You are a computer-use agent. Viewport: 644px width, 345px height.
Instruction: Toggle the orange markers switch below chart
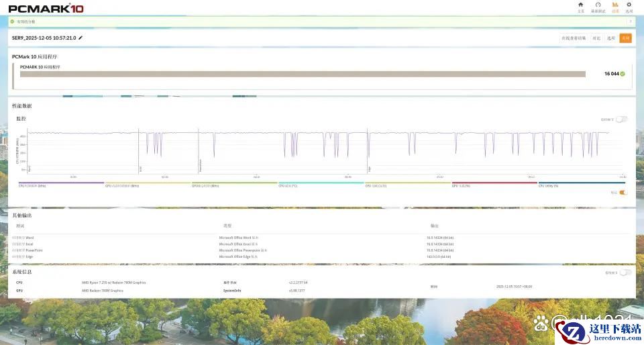click(x=623, y=193)
